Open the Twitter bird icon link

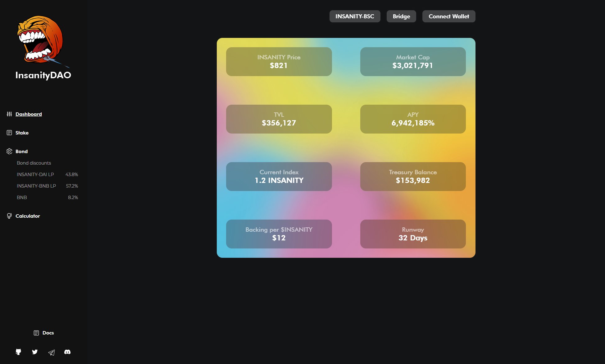(35, 352)
